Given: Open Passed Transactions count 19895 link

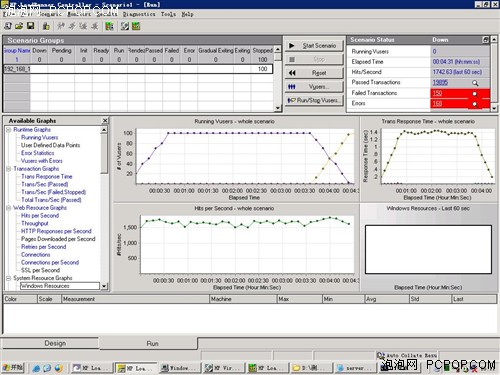Looking at the screenshot, I should pos(440,82).
